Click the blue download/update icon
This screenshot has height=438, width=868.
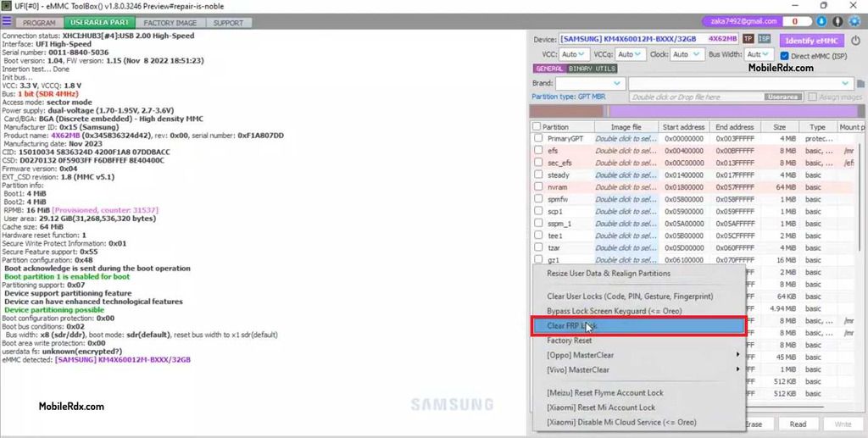[821, 21]
